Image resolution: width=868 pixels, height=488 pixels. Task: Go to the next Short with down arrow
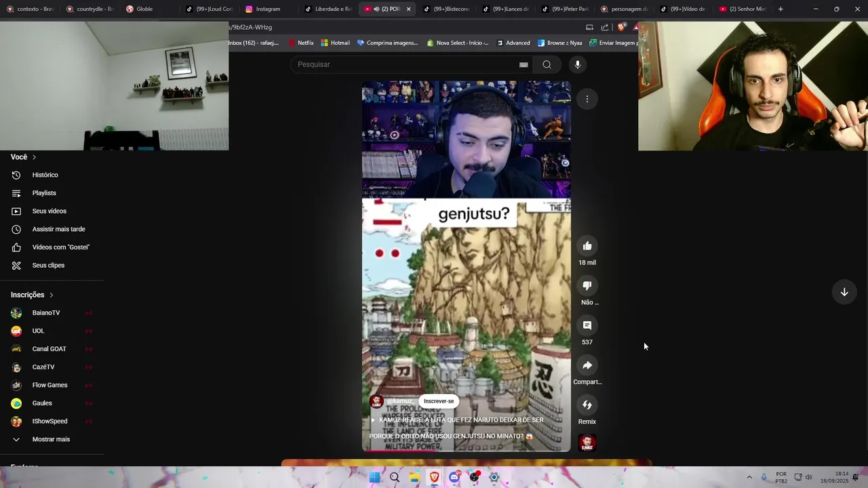pyautogui.click(x=844, y=292)
